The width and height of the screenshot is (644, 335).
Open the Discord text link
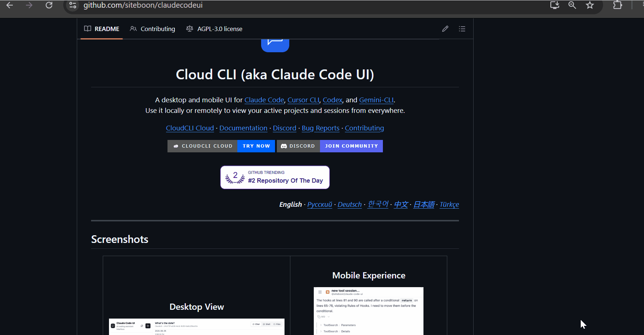[285, 128]
